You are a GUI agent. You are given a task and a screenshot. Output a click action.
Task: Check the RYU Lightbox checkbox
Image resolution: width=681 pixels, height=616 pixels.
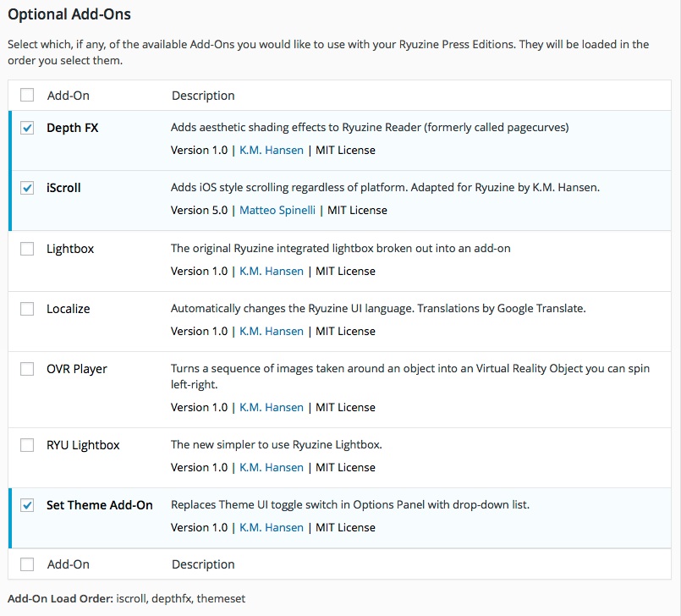25,445
